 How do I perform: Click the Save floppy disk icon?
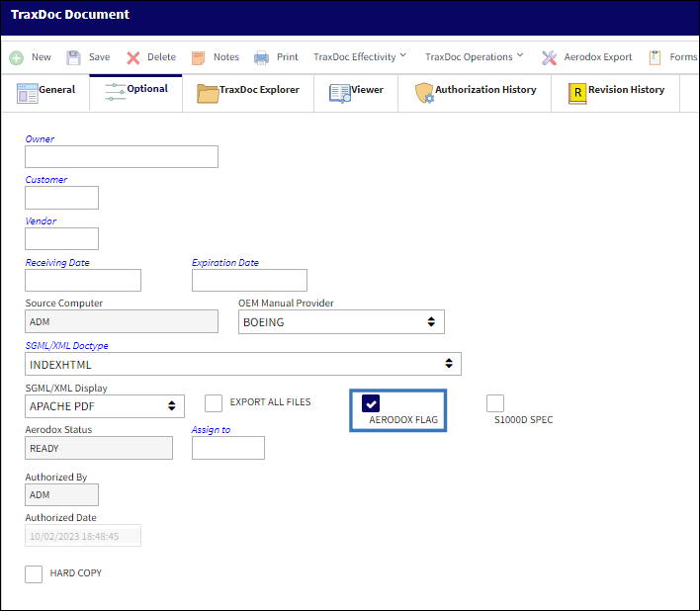click(x=73, y=58)
